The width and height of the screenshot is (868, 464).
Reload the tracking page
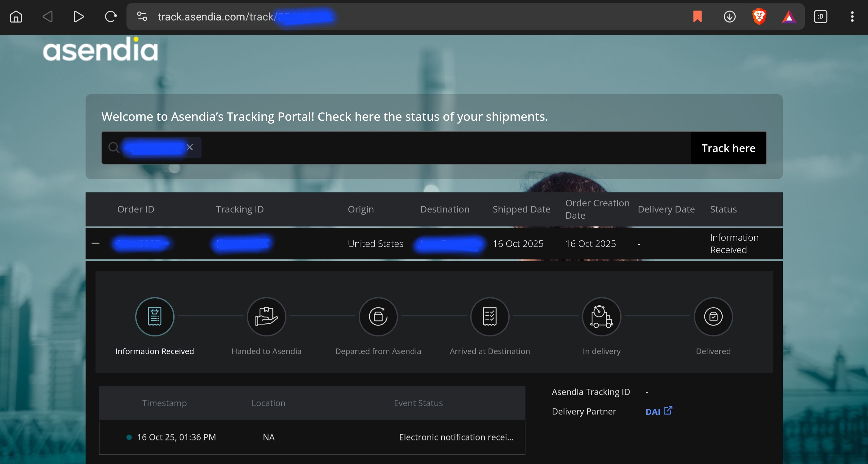tap(110, 16)
